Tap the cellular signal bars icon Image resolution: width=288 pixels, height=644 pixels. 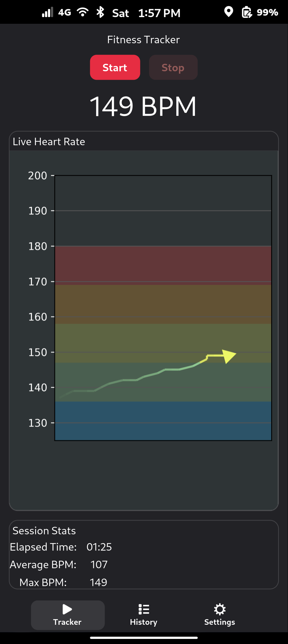pos(48,12)
